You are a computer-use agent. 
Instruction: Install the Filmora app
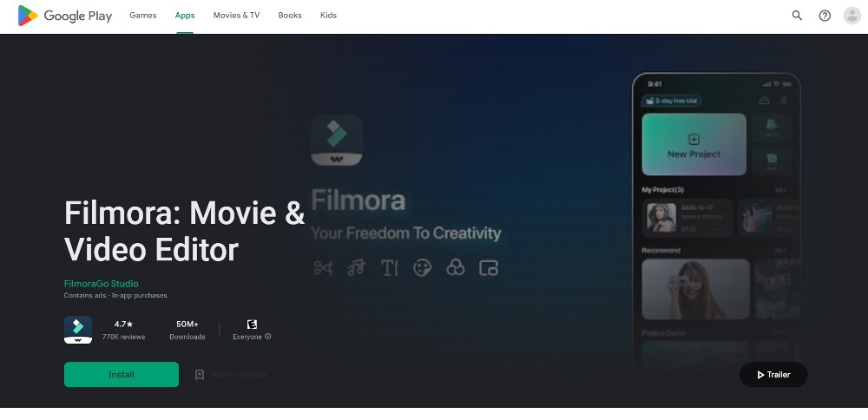point(122,375)
